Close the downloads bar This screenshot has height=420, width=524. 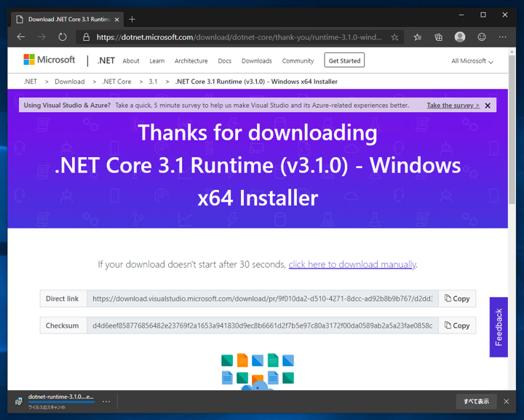507,401
